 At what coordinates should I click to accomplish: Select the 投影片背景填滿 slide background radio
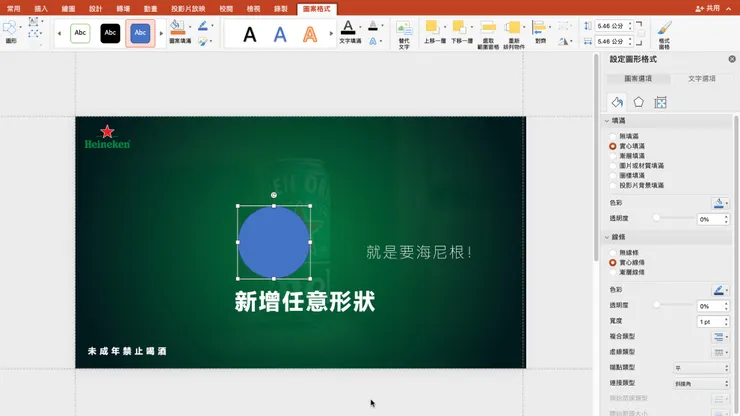613,185
